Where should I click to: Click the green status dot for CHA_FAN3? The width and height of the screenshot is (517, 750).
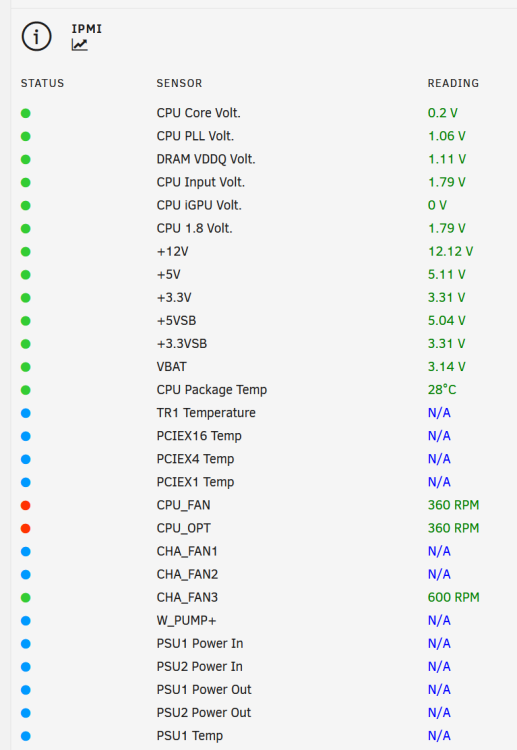pos(26,597)
